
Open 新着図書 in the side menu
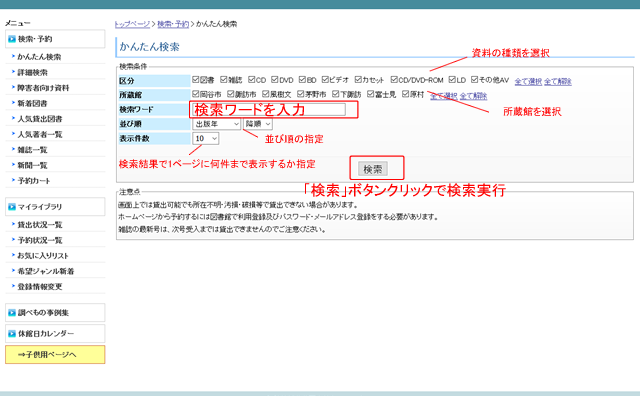point(32,103)
